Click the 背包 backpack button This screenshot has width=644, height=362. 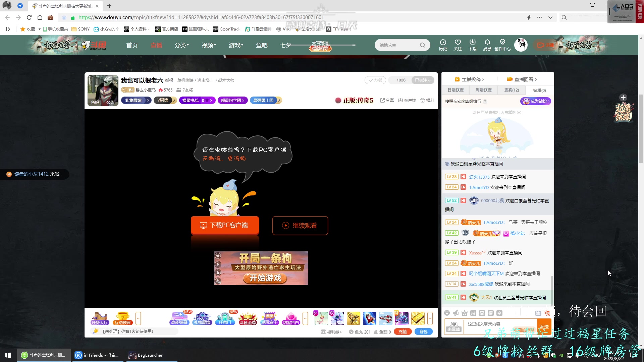coord(424,331)
